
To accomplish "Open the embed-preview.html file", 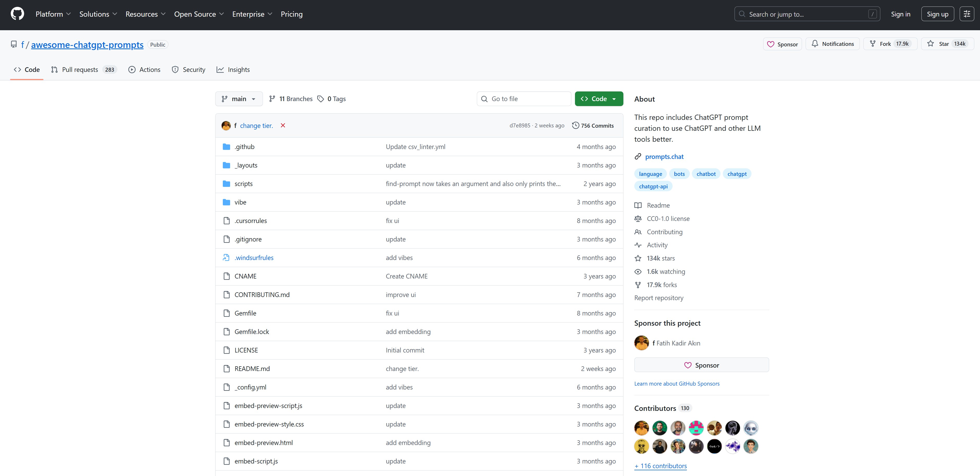I will pos(263,443).
